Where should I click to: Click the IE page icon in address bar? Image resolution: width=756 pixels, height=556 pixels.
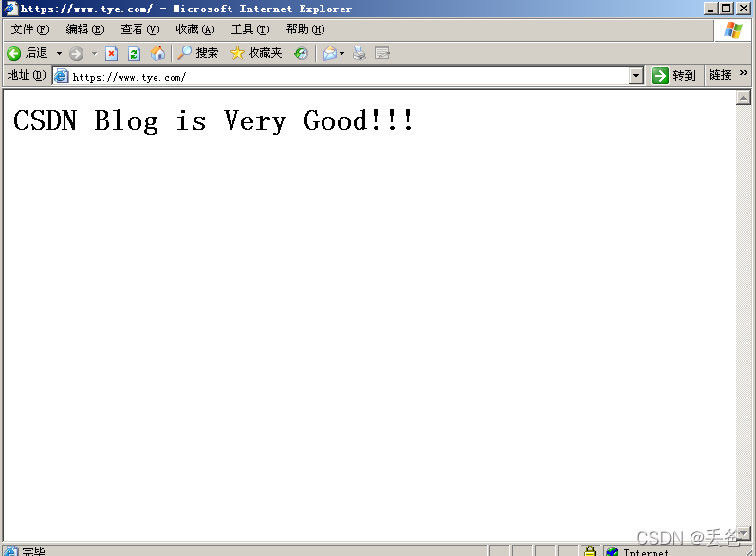(x=62, y=76)
